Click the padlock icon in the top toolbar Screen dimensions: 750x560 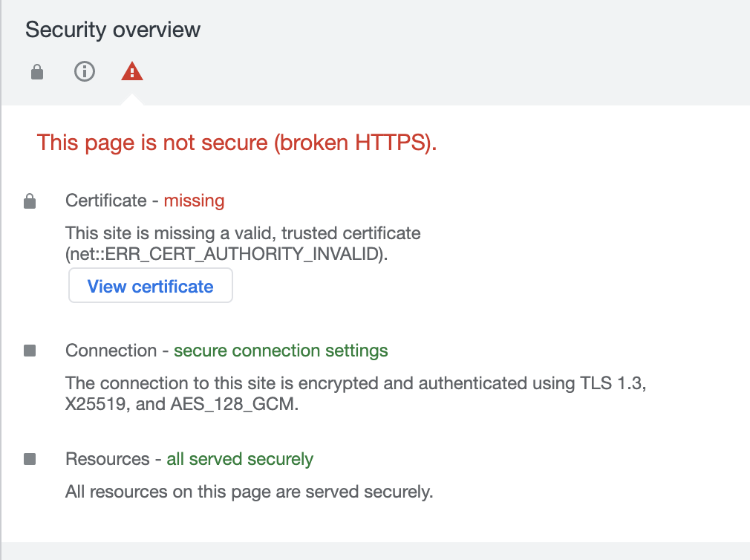36,72
